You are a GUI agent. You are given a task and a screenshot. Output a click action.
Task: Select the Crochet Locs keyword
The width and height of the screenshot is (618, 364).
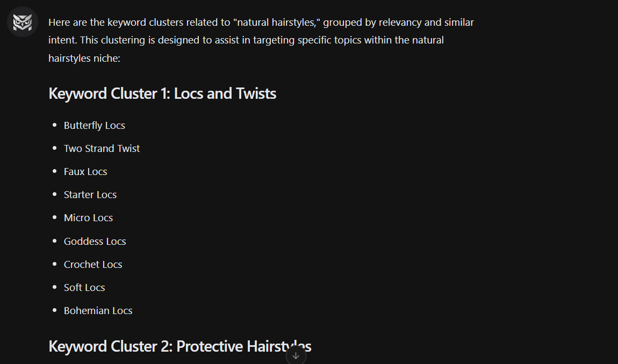point(92,264)
